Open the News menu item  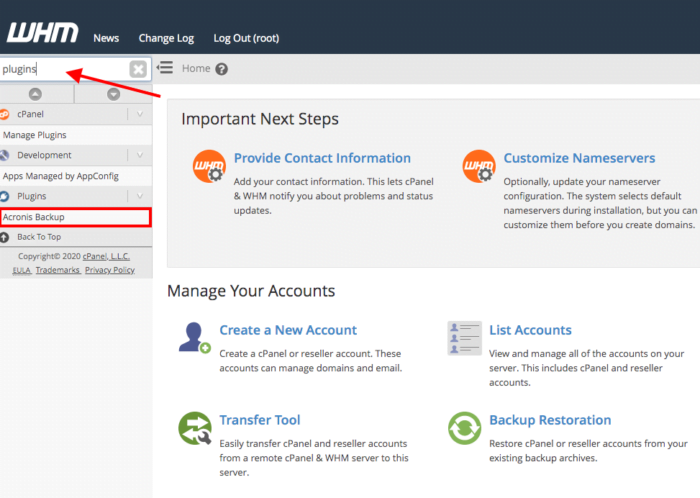coord(106,38)
